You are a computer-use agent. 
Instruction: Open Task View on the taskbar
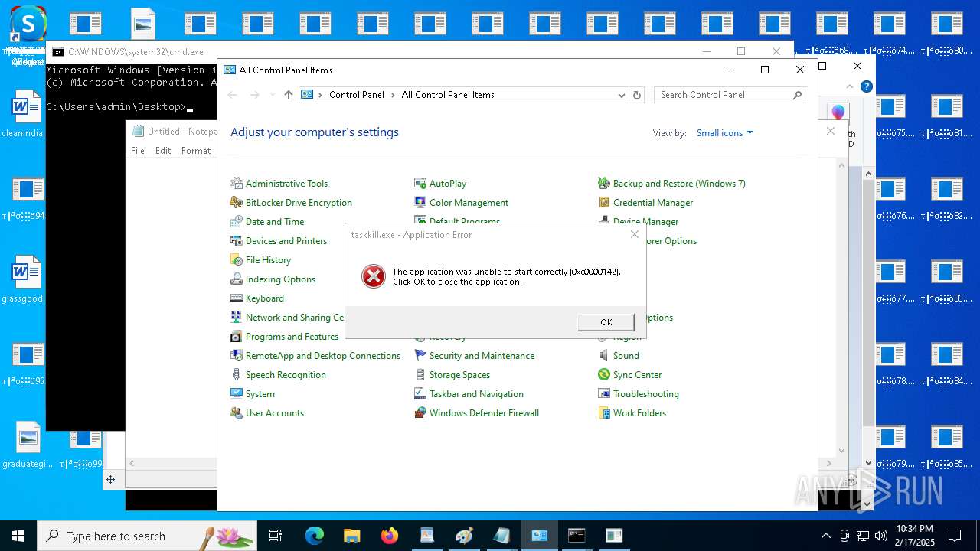[x=276, y=536]
